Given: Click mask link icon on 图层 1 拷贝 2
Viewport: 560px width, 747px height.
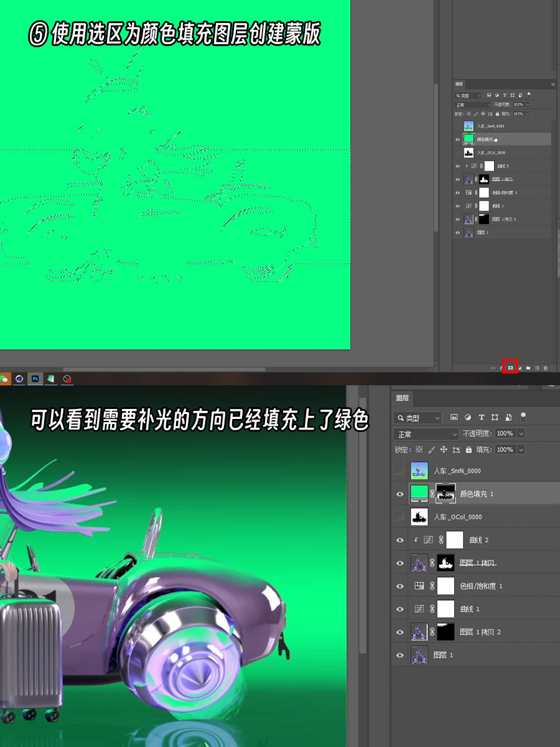Looking at the screenshot, I should pyautogui.click(x=432, y=632).
